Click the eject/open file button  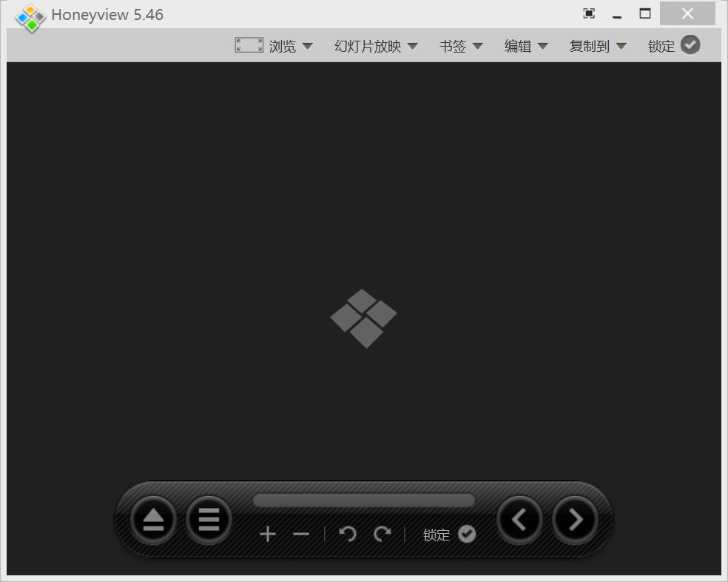point(153,520)
